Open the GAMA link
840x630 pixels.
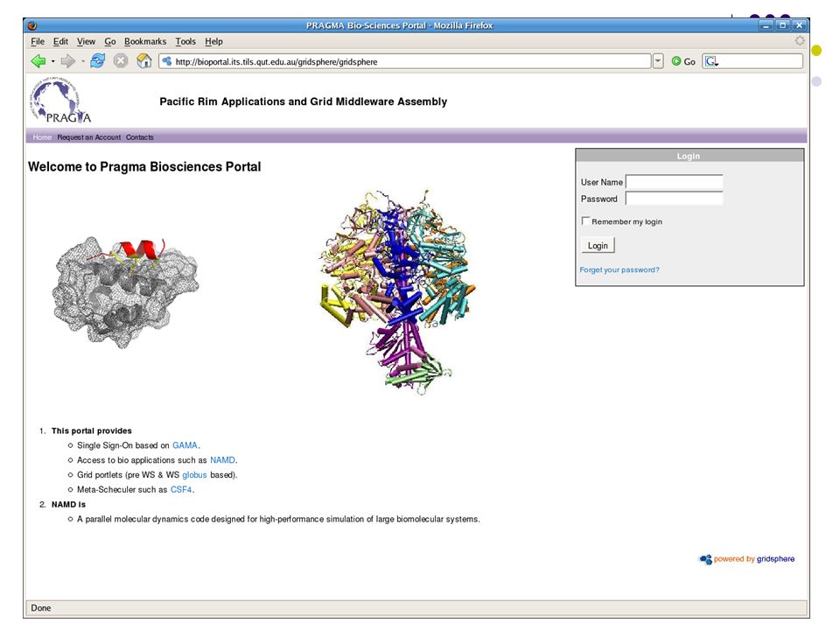185,445
